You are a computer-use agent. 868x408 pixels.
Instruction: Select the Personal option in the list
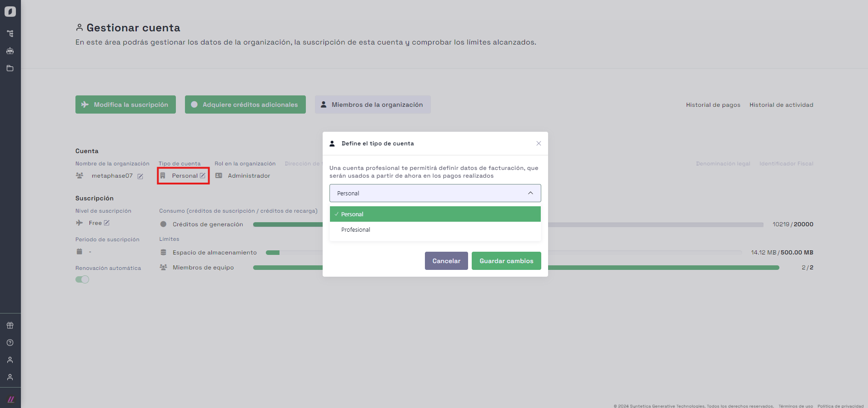pyautogui.click(x=435, y=214)
